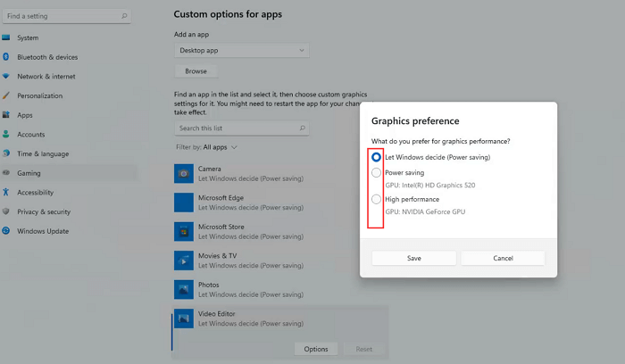Open the Desktop app dropdown
The image size is (625, 364).
click(x=241, y=51)
